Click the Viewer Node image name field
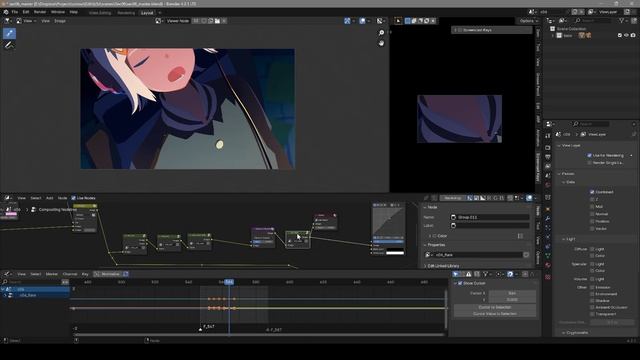This screenshot has width=640, height=360. tap(178, 21)
